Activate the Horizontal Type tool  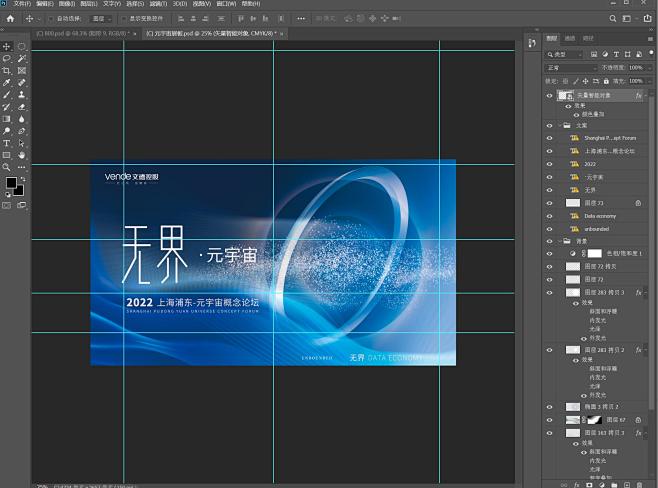coord(7,143)
